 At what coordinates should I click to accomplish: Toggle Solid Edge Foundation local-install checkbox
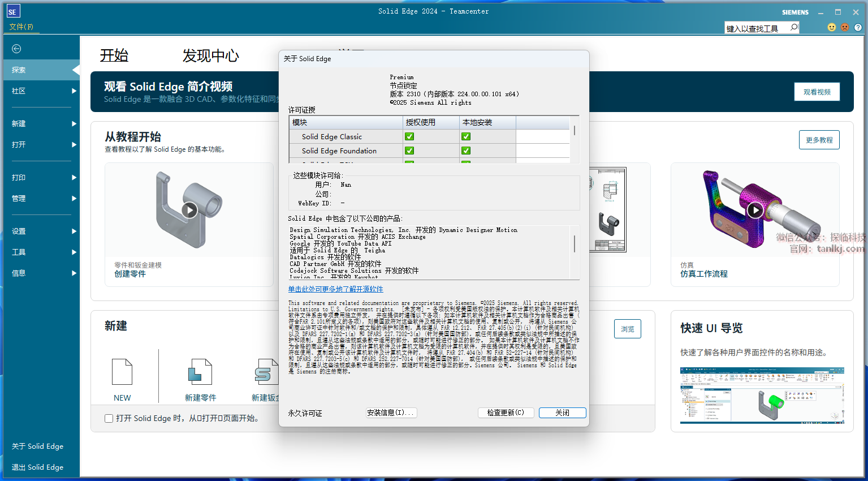point(466,151)
